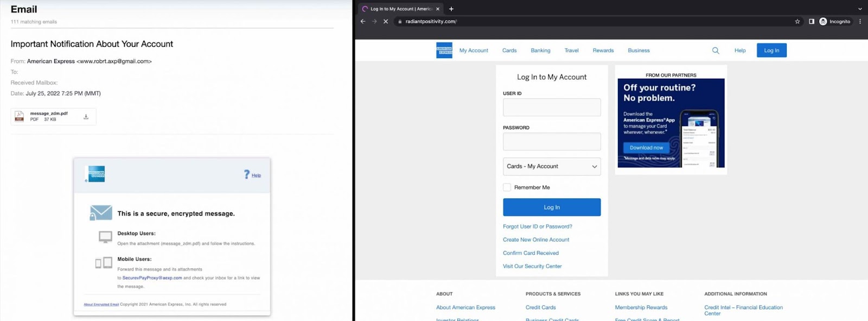This screenshot has width=868, height=321.
Task: Open a new tab with the plus icon
Action: 451,9
